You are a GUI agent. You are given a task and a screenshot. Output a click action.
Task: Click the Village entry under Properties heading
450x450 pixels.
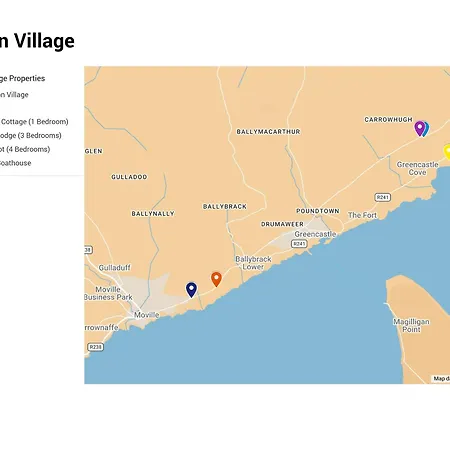click(14, 95)
